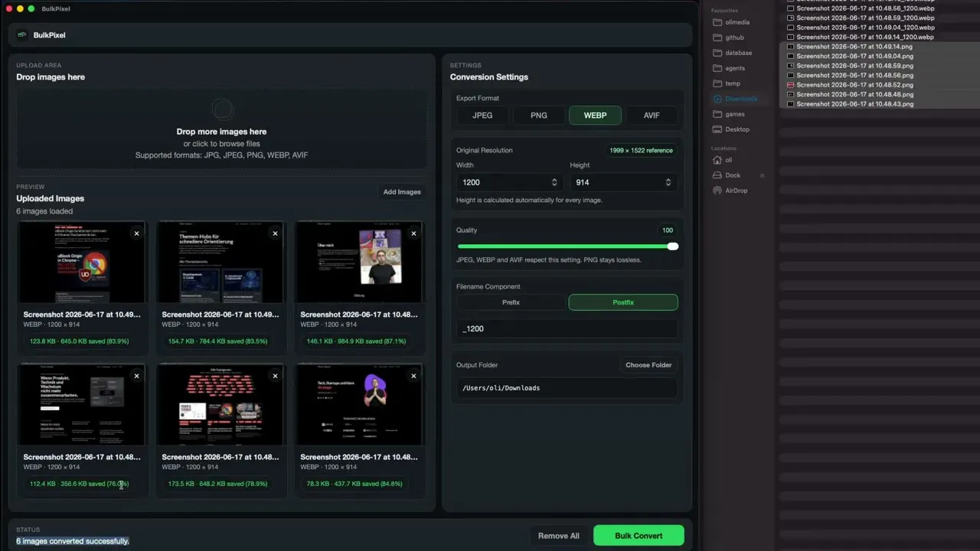Click the Add Images button

pyautogui.click(x=402, y=192)
